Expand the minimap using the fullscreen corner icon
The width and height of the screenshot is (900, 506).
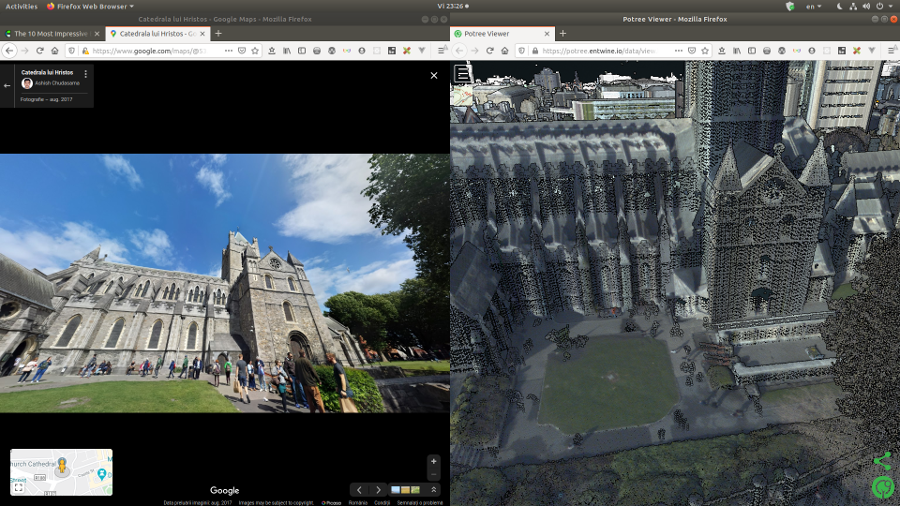point(18,488)
